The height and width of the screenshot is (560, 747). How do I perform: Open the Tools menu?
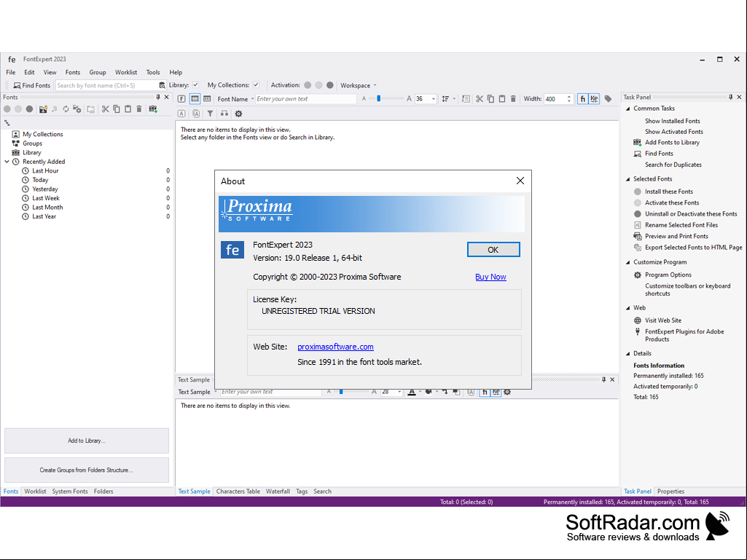click(153, 72)
